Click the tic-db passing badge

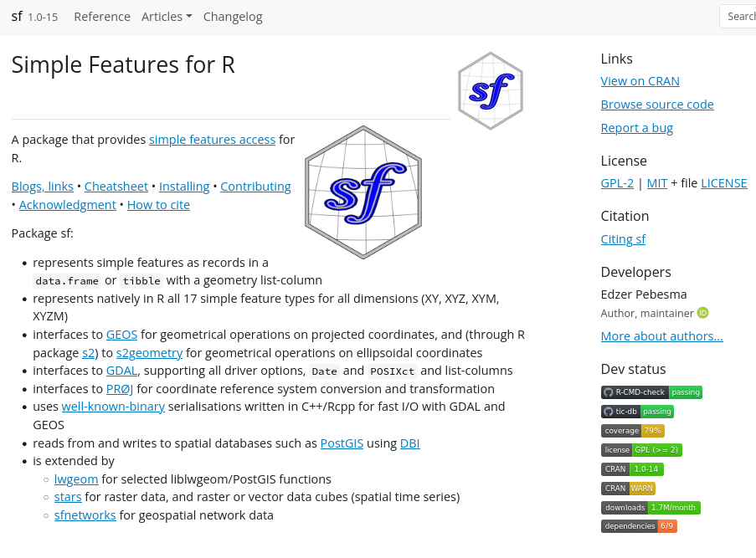pos(637,412)
